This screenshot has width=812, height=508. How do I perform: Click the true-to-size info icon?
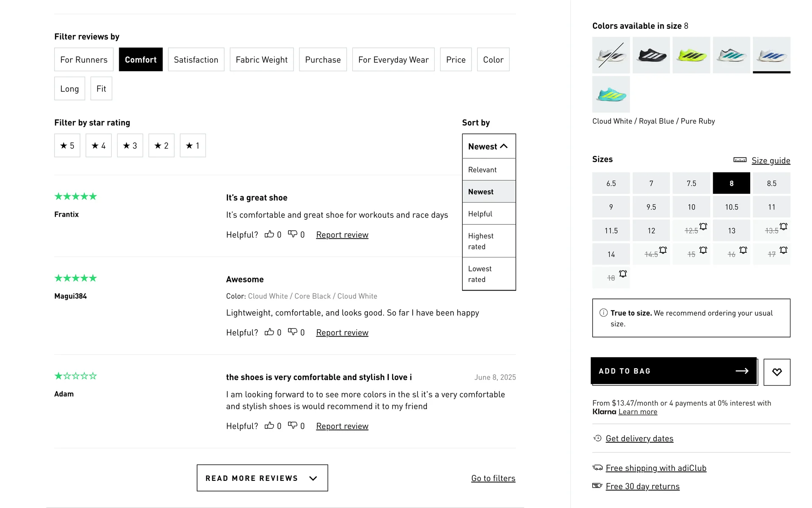click(x=604, y=313)
